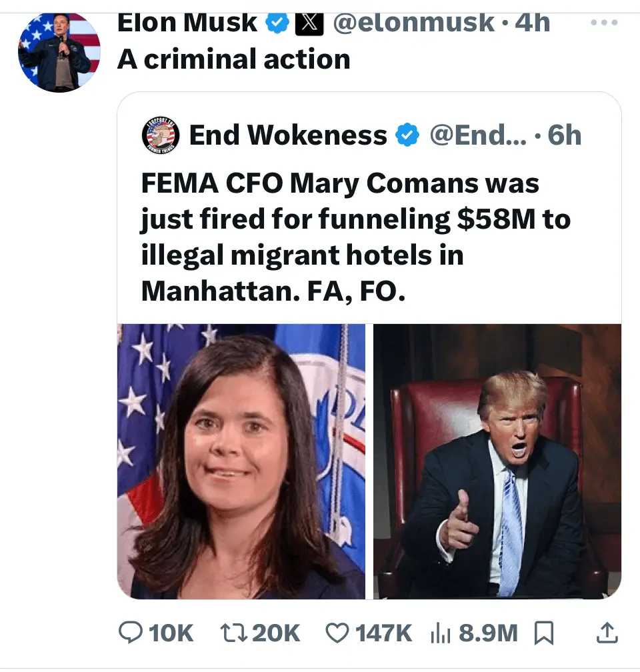Click the End Wokeness display name
640x672 pixels.
coord(287,135)
